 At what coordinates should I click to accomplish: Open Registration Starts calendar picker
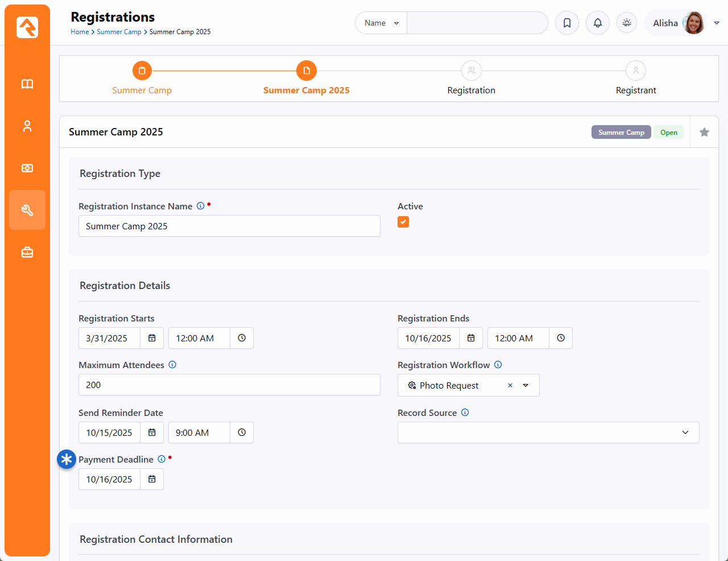pyautogui.click(x=152, y=338)
